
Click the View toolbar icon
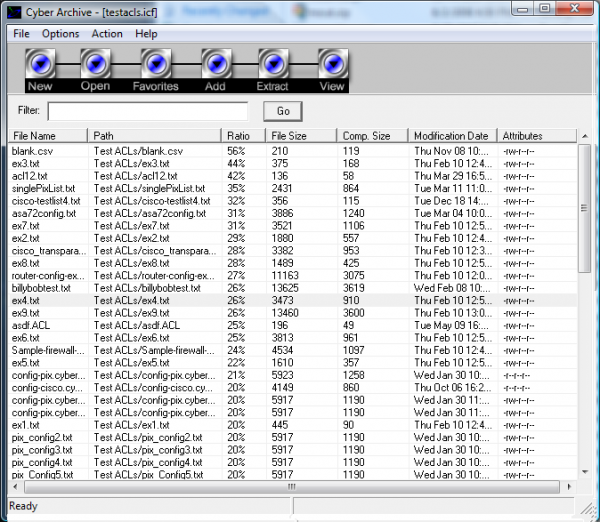coord(331,66)
